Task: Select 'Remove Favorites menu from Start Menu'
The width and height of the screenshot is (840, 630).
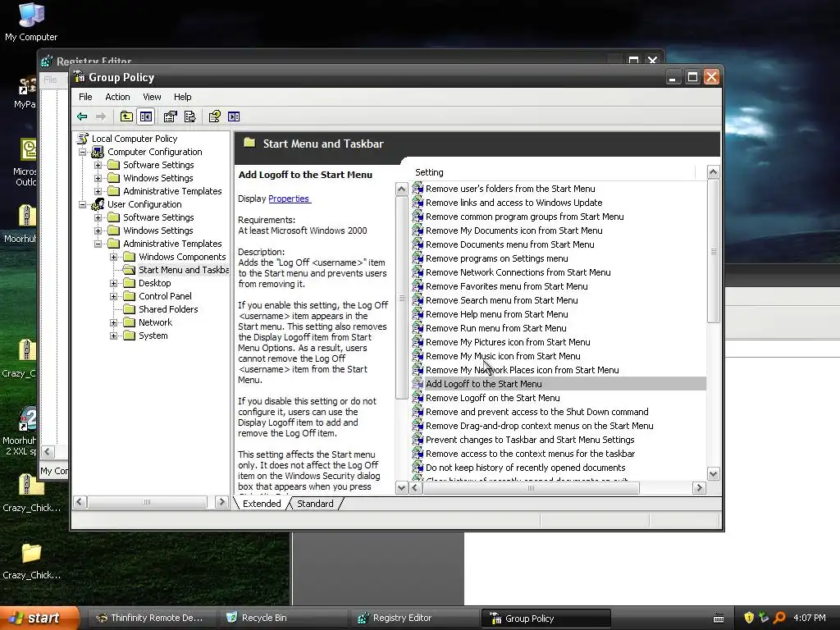Action: click(507, 286)
